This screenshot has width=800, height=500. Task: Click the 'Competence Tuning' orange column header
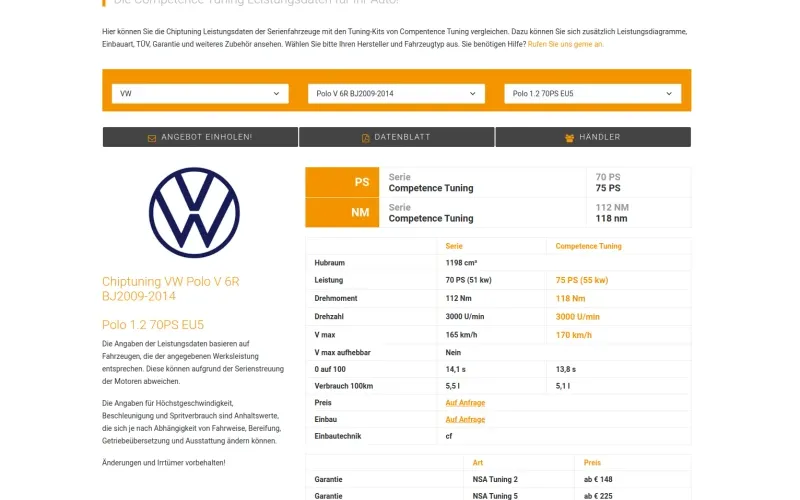[588, 246]
